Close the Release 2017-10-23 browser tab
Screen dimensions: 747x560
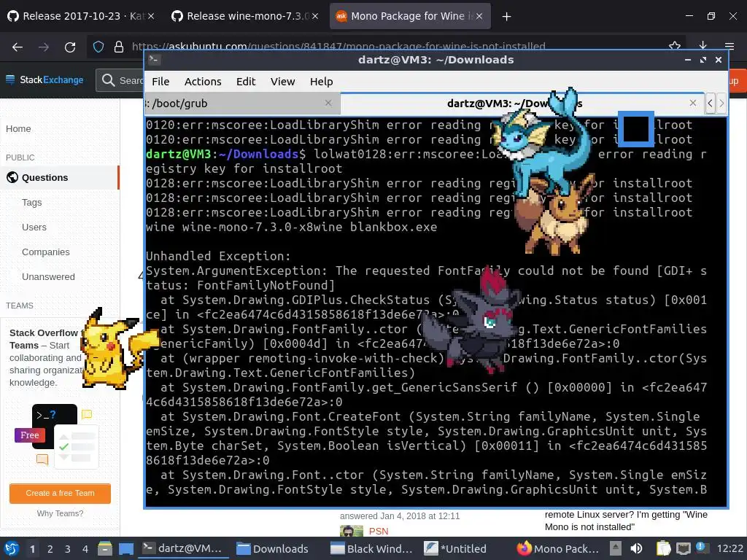[150, 16]
